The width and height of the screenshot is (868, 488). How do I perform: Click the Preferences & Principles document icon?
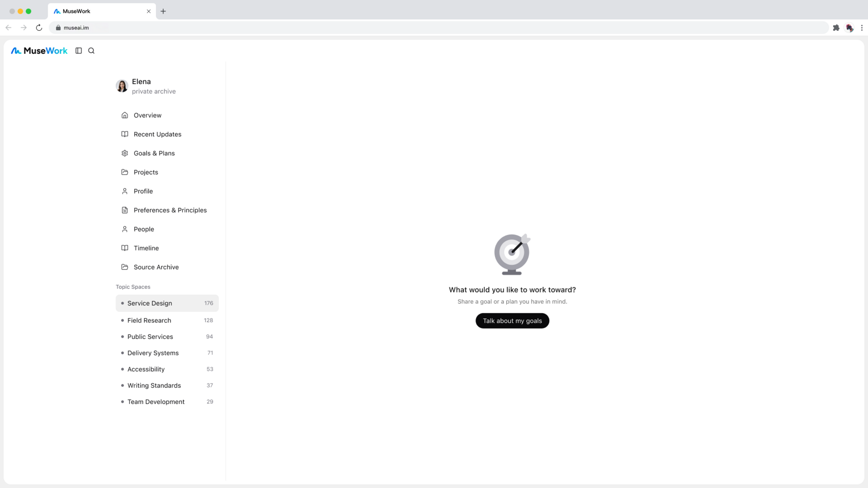(x=125, y=210)
